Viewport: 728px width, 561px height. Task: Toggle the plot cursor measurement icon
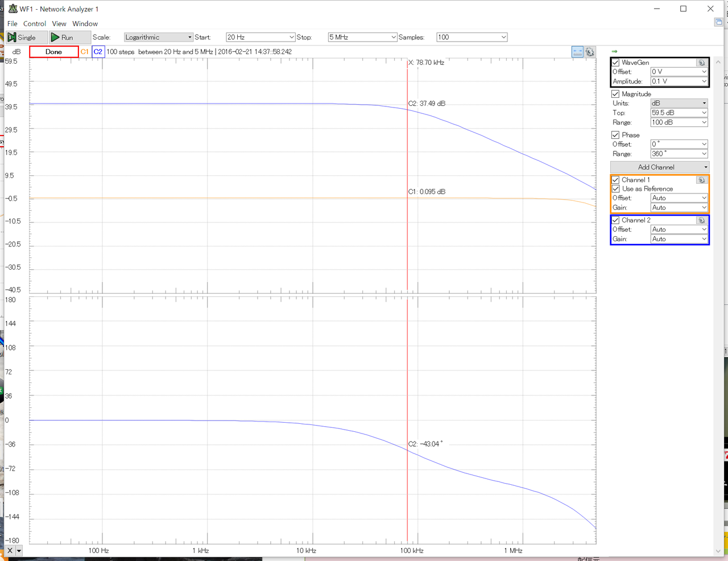coord(577,52)
